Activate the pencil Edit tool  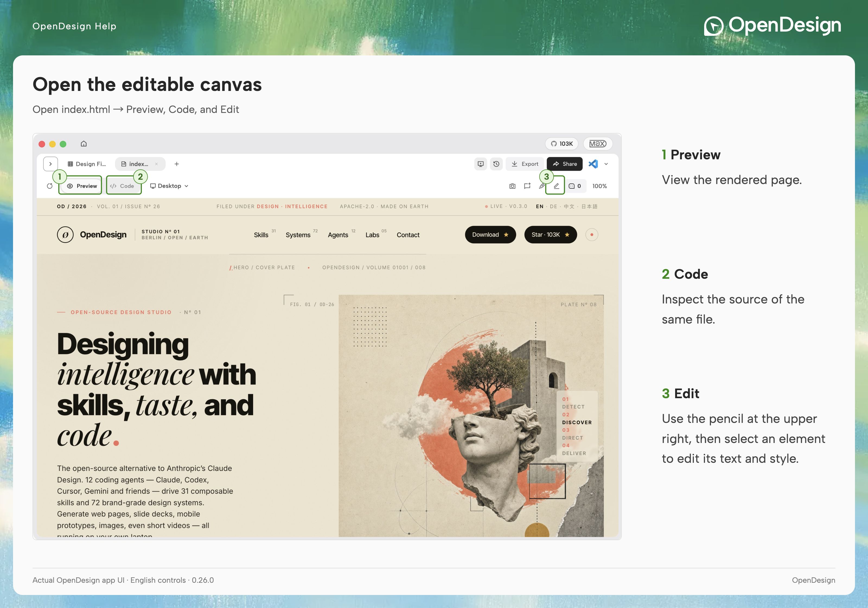point(556,186)
